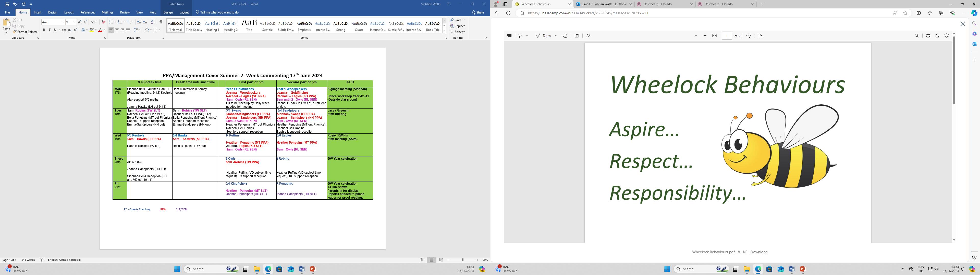Print the Wheelock Behaviours PDF
Viewport: 980px width, 275px height.
pyautogui.click(x=928, y=36)
